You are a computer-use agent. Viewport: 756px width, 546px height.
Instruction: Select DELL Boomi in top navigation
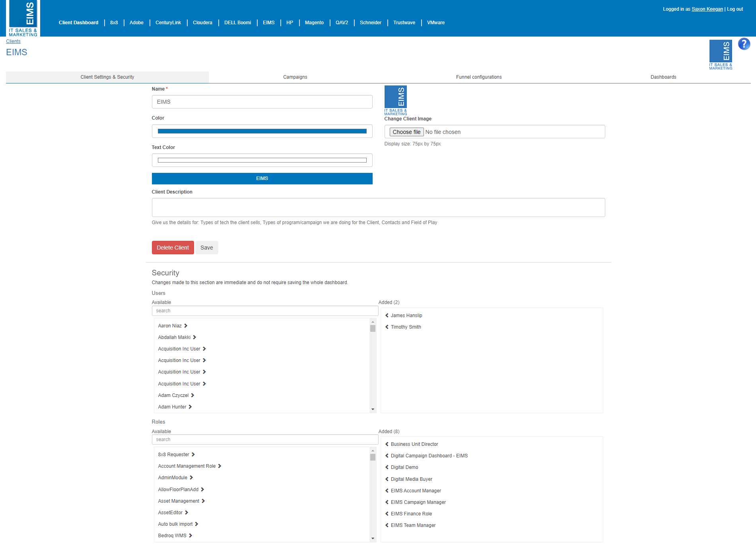pyautogui.click(x=237, y=23)
